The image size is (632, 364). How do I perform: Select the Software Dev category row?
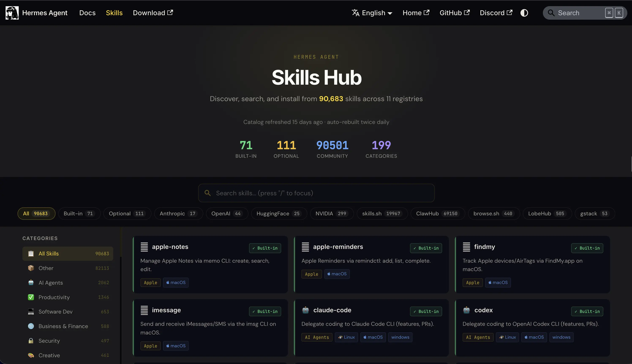coord(68,312)
